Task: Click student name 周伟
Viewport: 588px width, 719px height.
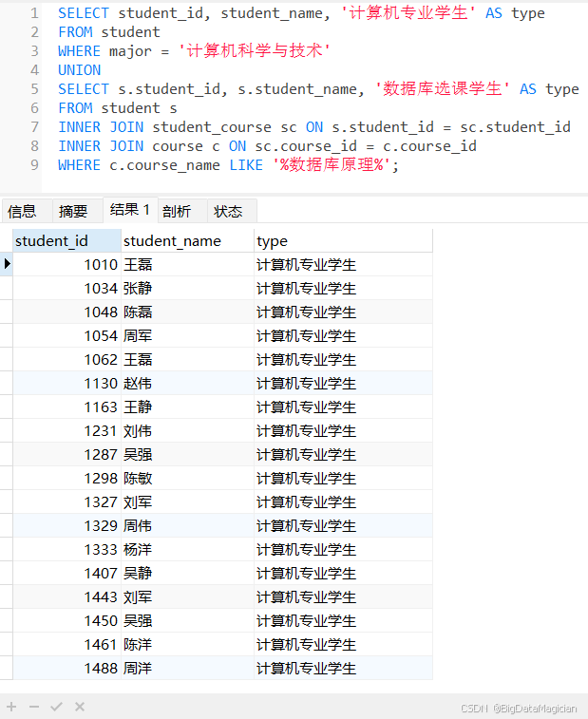Action: pyautogui.click(x=187, y=526)
